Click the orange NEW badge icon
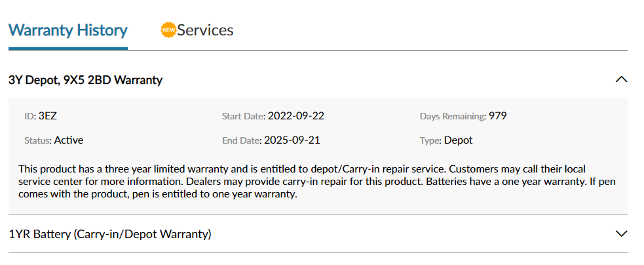644x265 pixels. 168,30
